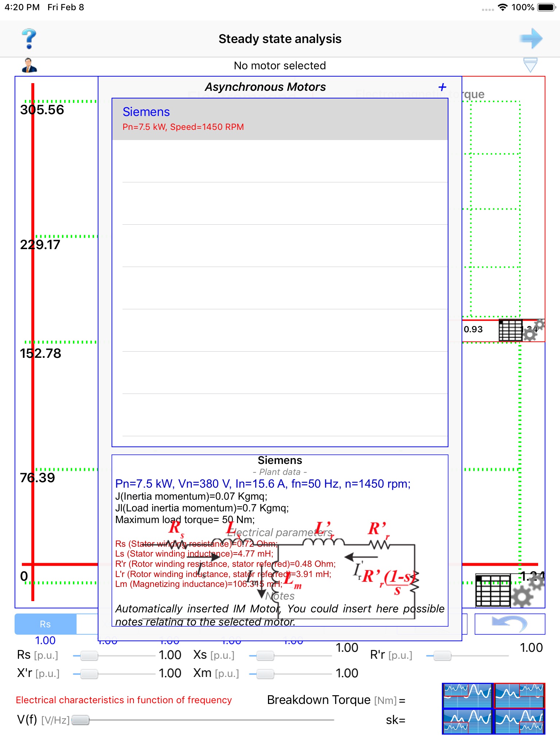Tap the 305.56 axis value
The image size is (560, 747).
click(x=42, y=110)
